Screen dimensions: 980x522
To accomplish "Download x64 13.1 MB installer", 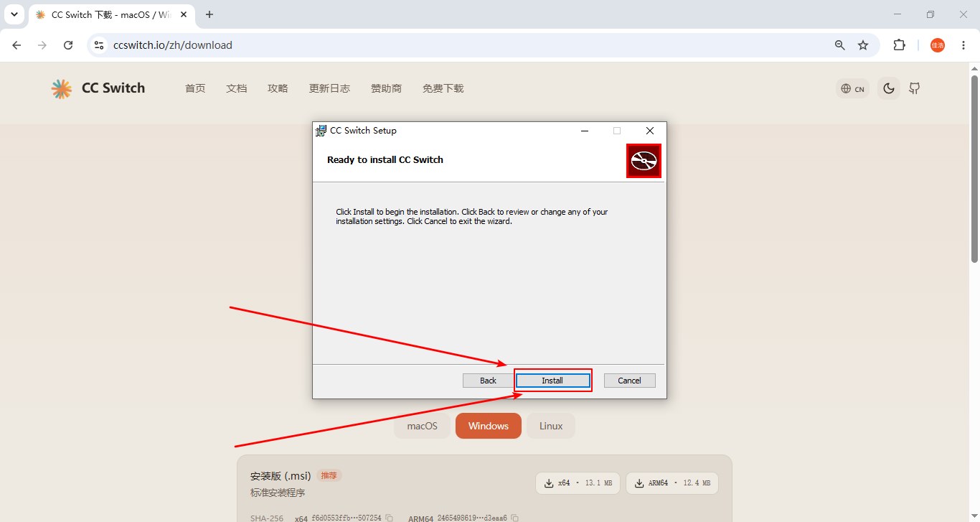I will tap(578, 483).
